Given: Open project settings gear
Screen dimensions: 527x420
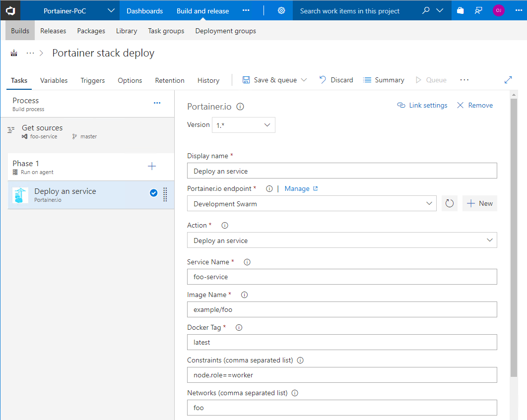Looking at the screenshot, I should coord(281,11).
